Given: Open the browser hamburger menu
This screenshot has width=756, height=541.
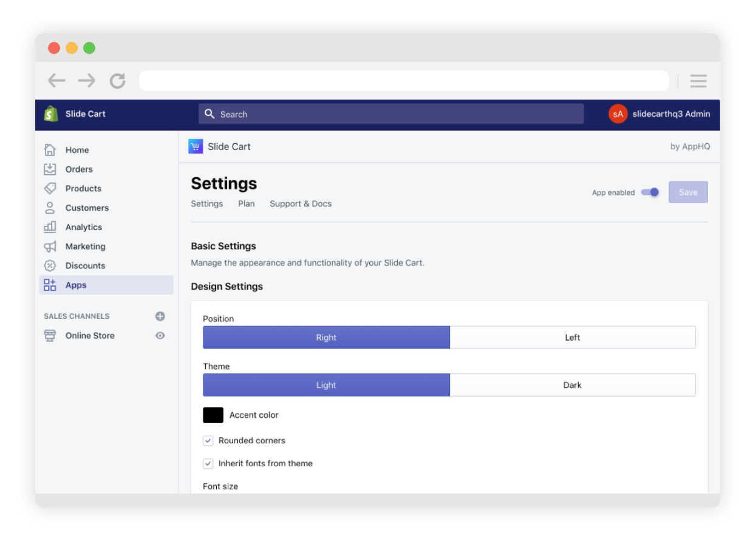Looking at the screenshot, I should [x=698, y=81].
